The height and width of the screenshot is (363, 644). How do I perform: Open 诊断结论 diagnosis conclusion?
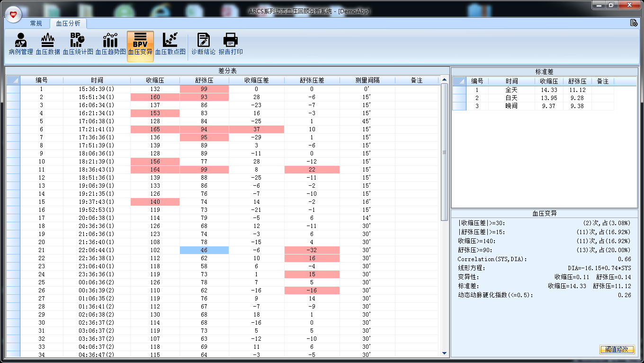(203, 45)
